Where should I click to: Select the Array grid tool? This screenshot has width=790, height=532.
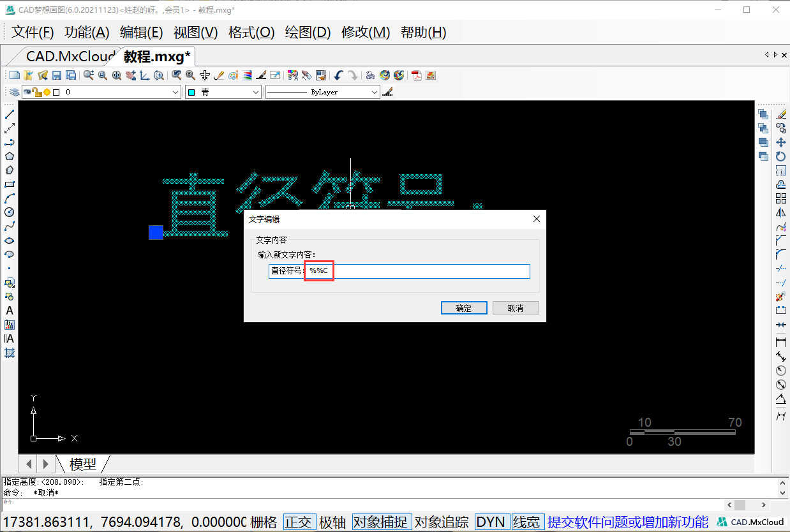pos(781,198)
